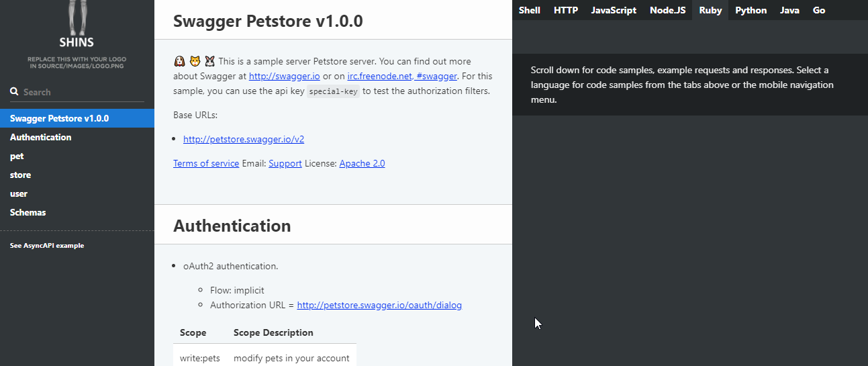Choose the Java language tab
This screenshot has width=868, height=366.
coord(789,10)
